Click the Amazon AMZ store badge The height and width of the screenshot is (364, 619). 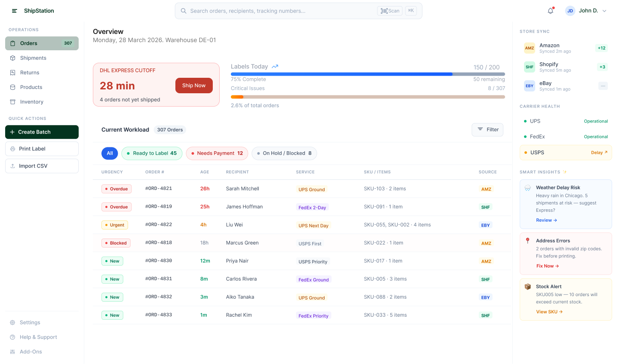pyautogui.click(x=530, y=48)
